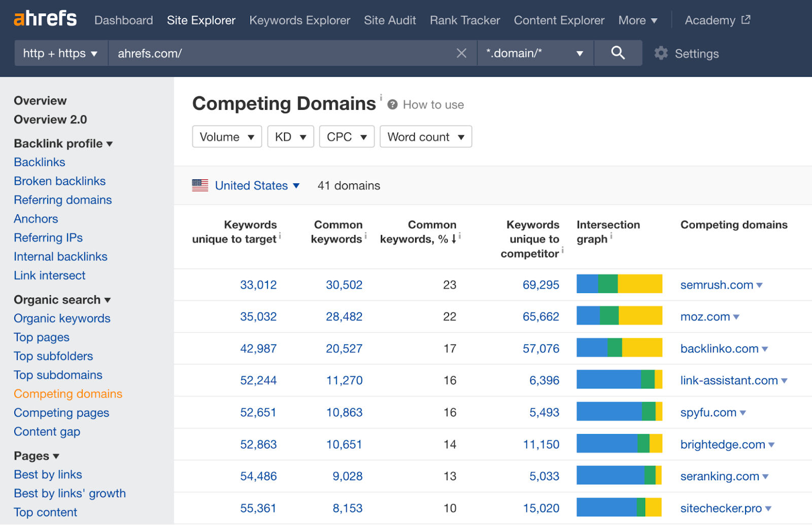This screenshot has width=812, height=525.
Task: Expand the semrush.com dropdown arrow
Action: (759, 285)
